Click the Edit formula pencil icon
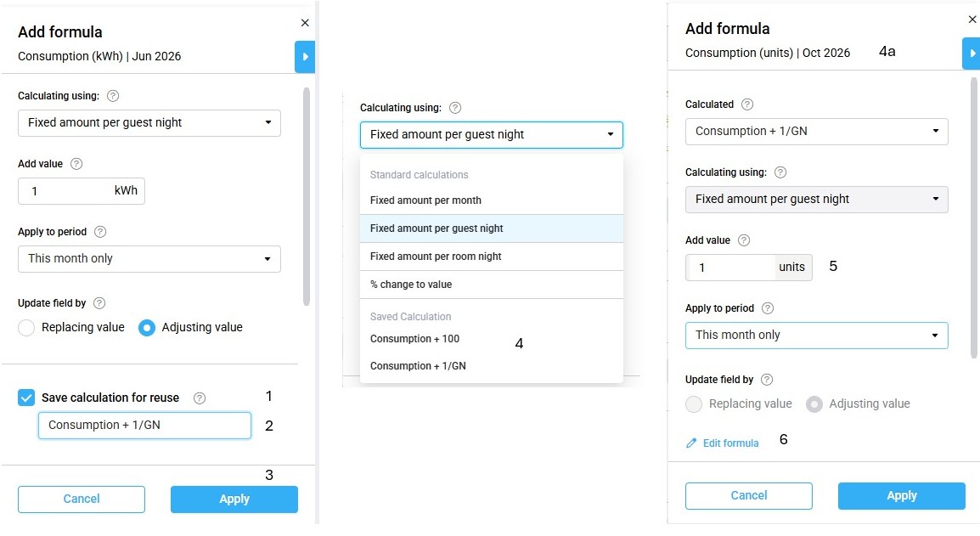 pyautogui.click(x=691, y=443)
